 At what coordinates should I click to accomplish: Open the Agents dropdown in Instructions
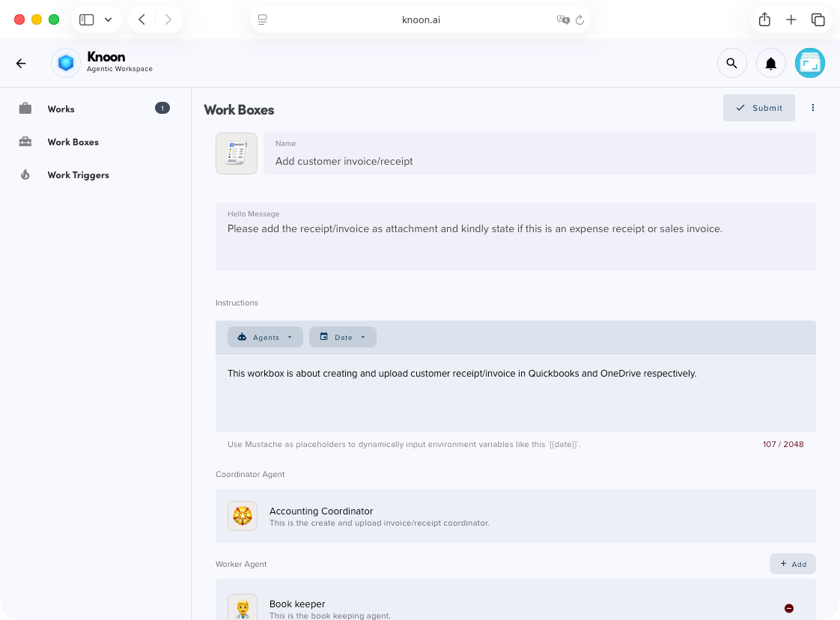pyautogui.click(x=265, y=337)
